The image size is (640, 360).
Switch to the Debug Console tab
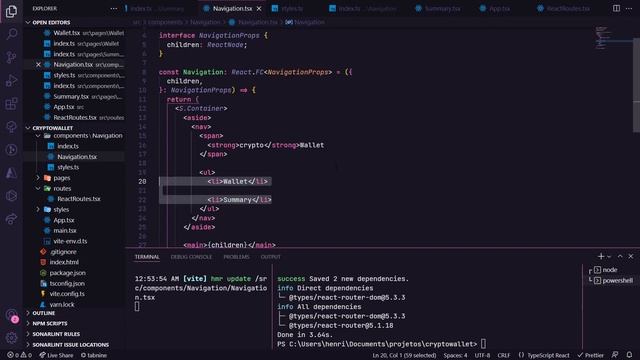pyautogui.click(x=191, y=257)
